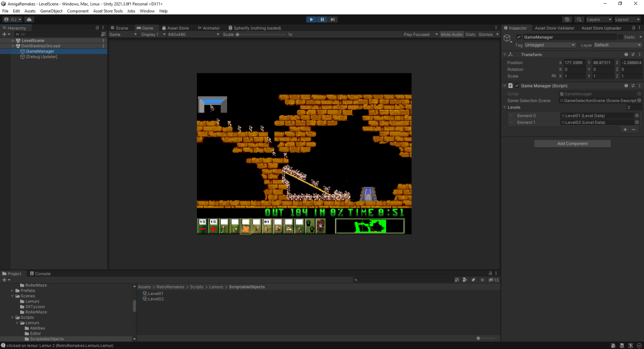Toggle the Scale constrain proportions link icon
Viewport: 644px width, 349px height.
(x=553, y=76)
